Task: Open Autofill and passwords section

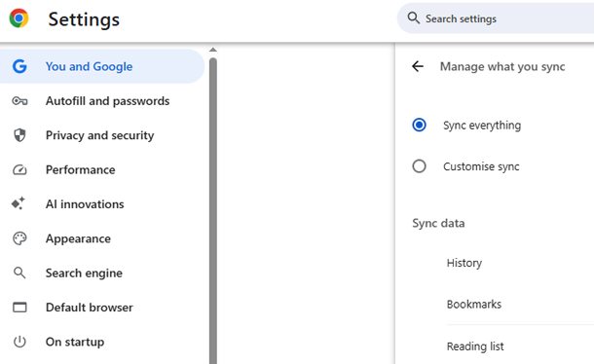Action: point(102,101)
